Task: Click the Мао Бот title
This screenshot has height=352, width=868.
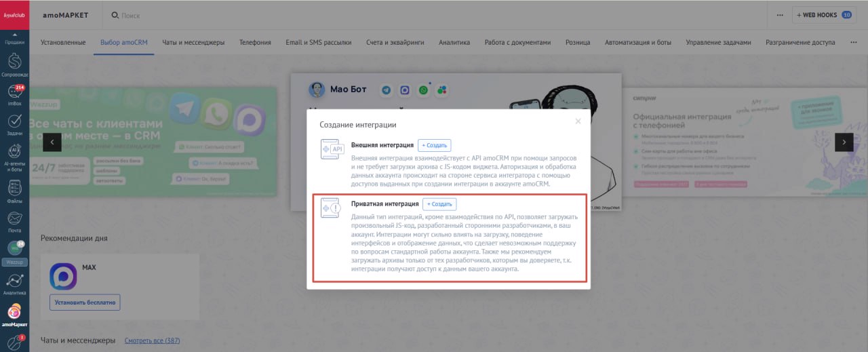Action: pyautogui.click(x=349, y=90)
